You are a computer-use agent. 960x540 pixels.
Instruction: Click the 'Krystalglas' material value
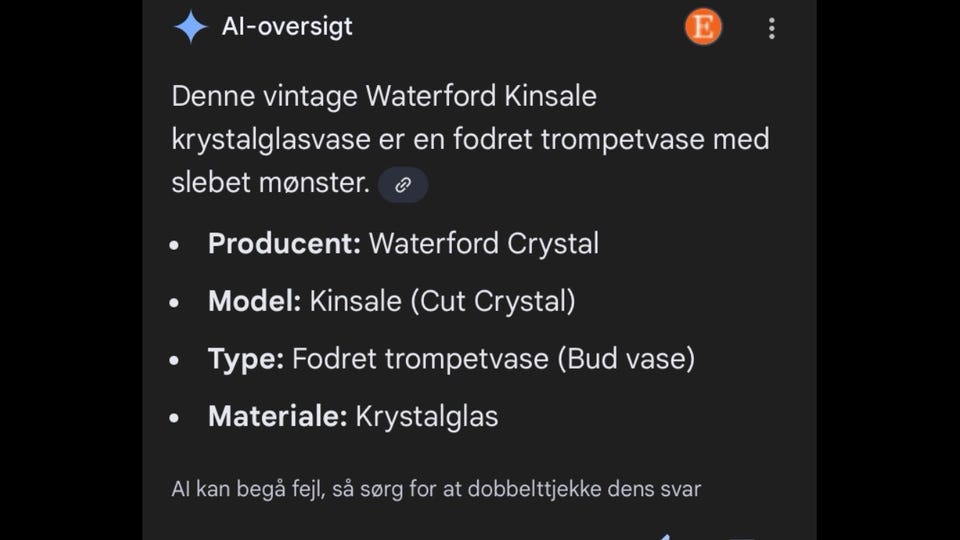pos(427,416)
